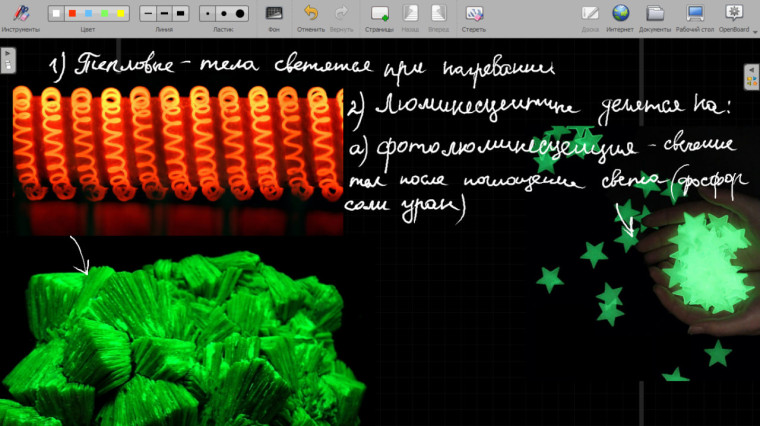Click Отменить undo arrow
This screenshot has height=426, width=760.
[311, 17]
